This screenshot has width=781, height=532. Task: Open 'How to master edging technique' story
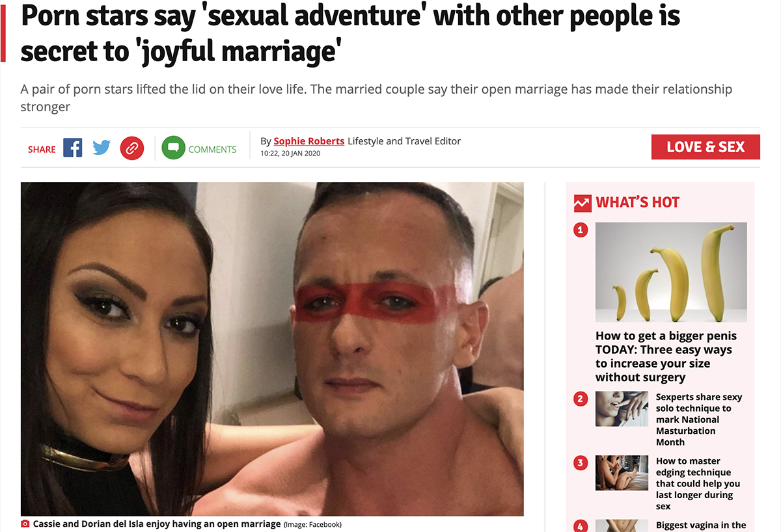tap(698, 483)
